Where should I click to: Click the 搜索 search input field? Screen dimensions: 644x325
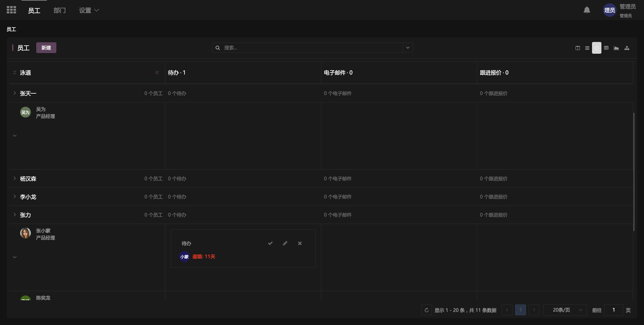(x=309, y=48)
